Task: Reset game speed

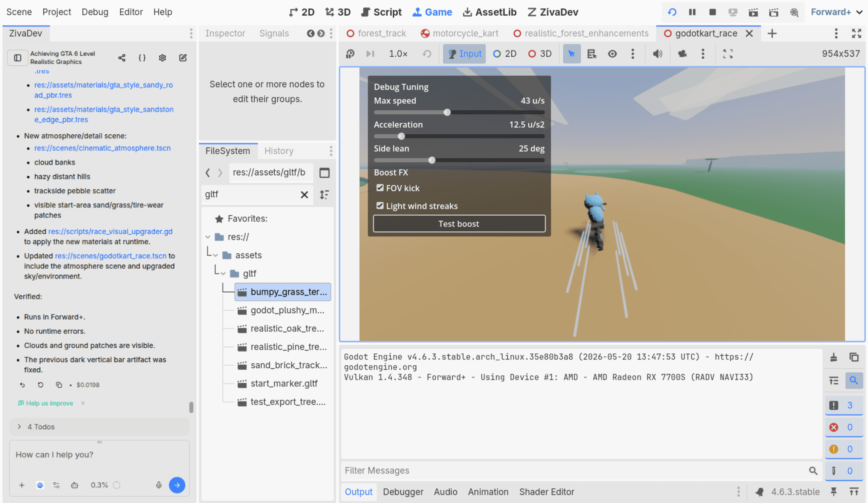Action: (x=427, y=54)
